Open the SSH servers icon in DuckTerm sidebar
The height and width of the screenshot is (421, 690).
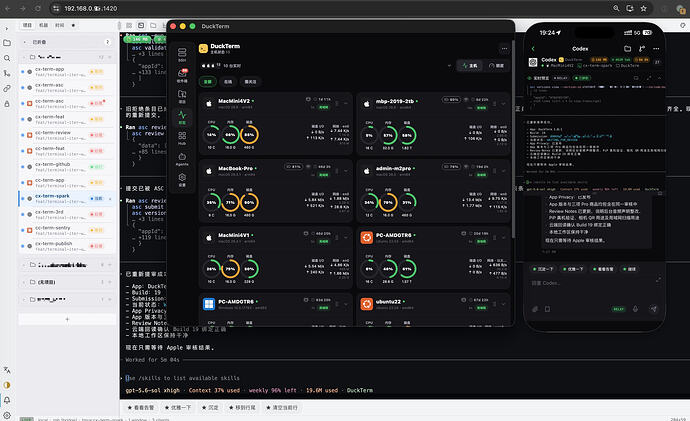click(182, 52)
